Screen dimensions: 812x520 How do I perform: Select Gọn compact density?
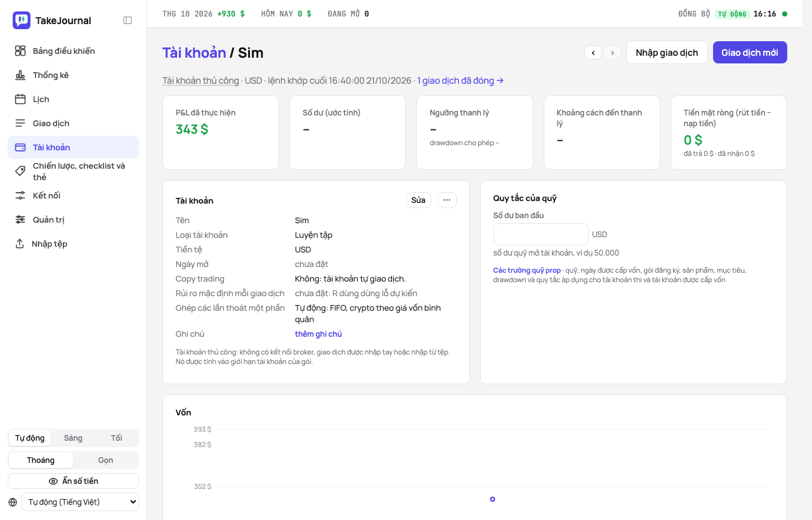(105, 460)
